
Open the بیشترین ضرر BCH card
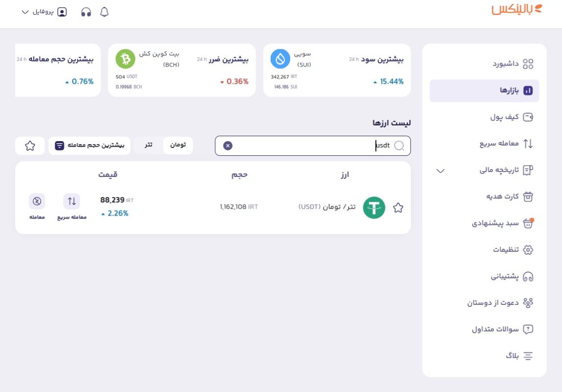(x=182, y=70)
